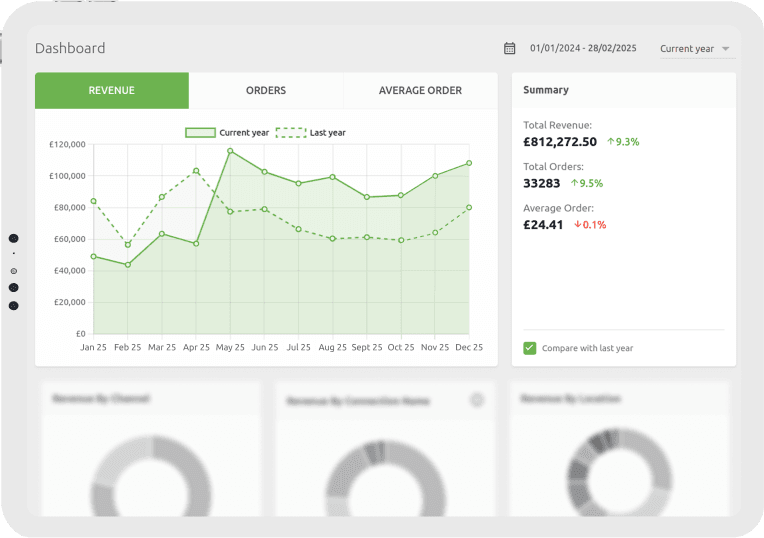Uncheck Compare with last year checkbox
Screen dimensions: 764x538
(x=530, y=348)
